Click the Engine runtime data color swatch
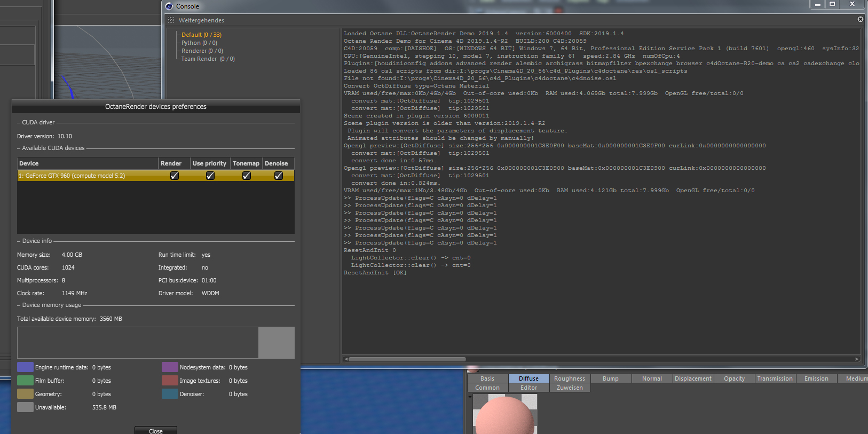 coord(25,367)
